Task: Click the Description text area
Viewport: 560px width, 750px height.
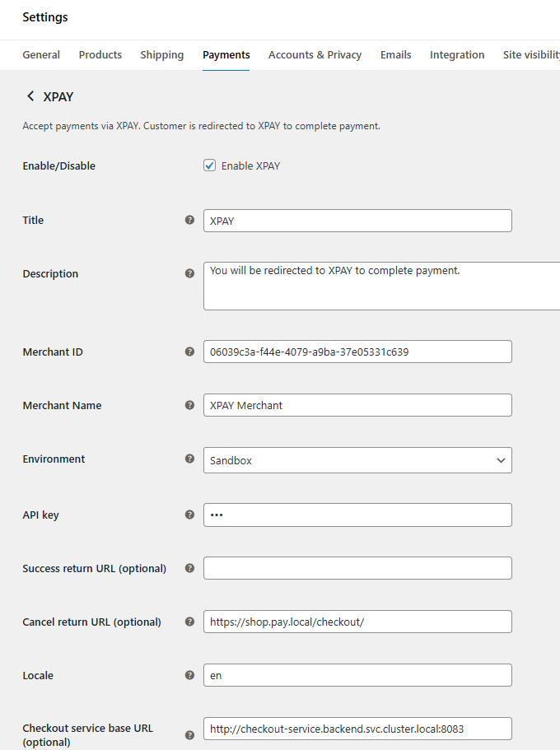Action: (x=381, y=286)
